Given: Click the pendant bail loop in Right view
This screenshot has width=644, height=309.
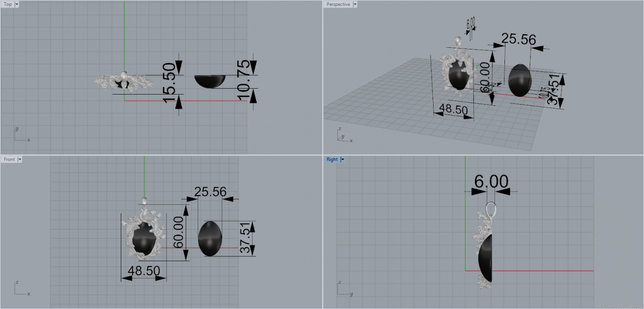Looking at the screenshot, I should pyautogui.click(x=491, y=209).
